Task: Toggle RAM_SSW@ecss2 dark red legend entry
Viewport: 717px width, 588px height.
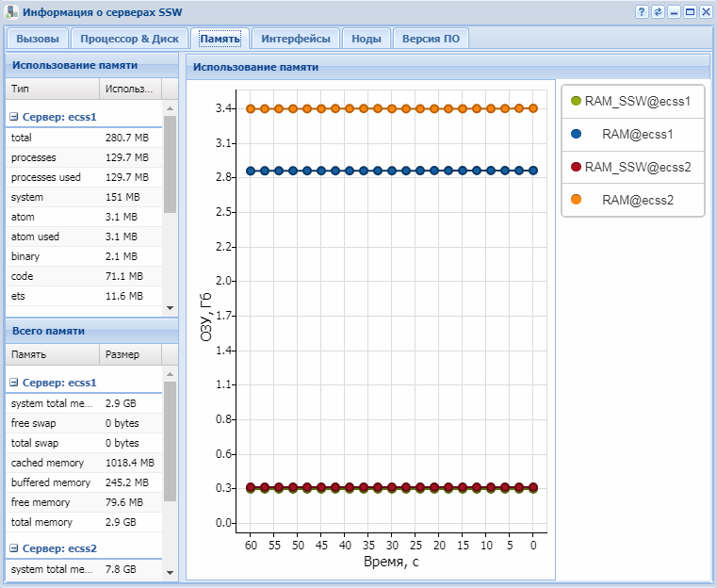Action: click(576, 167)
